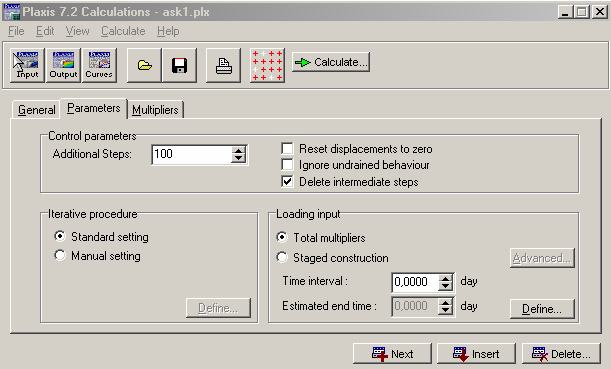Click the Next phase button
Image resolution: width=611 pixels, height=369 pixels.
click(392, 354)
